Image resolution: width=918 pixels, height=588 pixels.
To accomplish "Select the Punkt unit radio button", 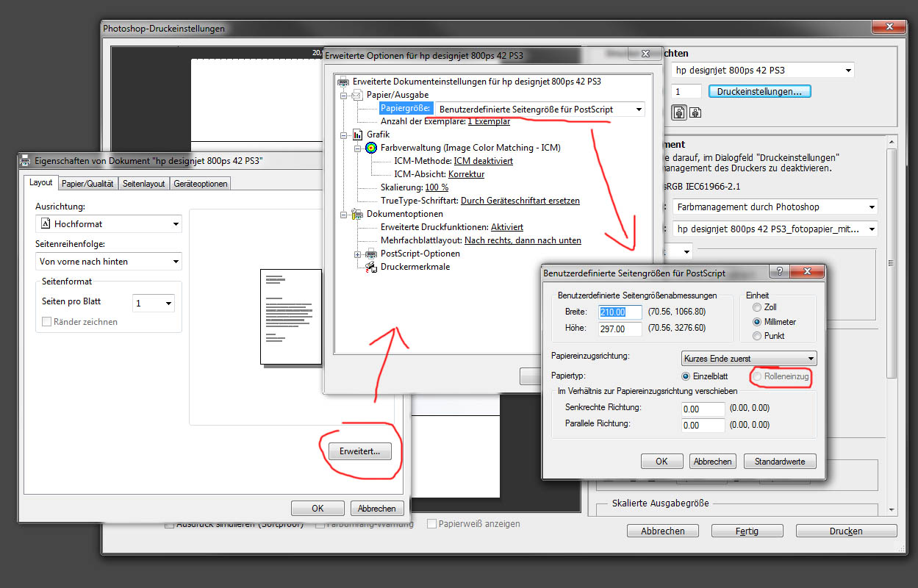I will 758,336.
